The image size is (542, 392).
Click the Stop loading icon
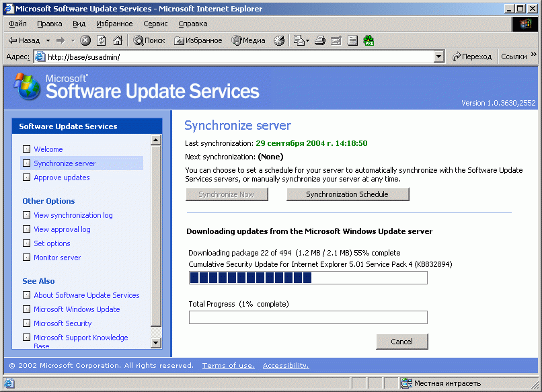coord(85,40)
